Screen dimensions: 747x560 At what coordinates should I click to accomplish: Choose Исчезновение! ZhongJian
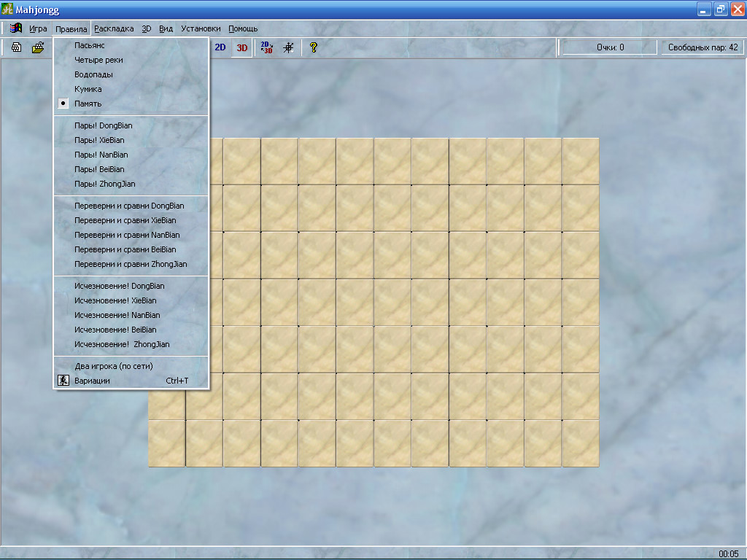coord(131,344)
